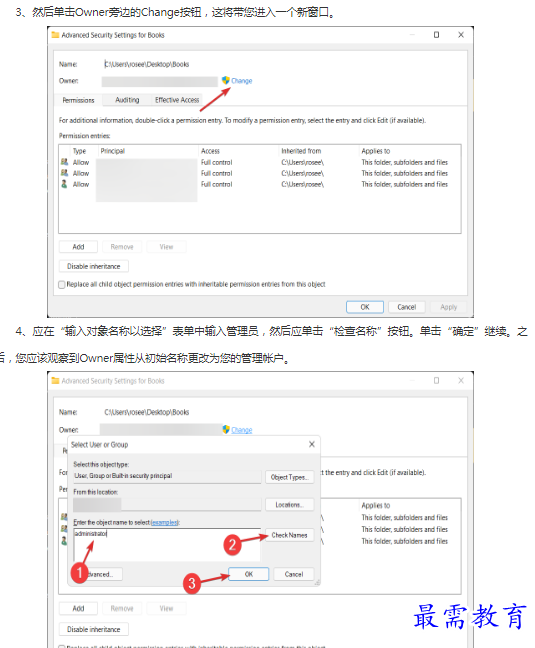Switch to the Effective Access tab
This screenshot has height=648, width=535.
177,100
